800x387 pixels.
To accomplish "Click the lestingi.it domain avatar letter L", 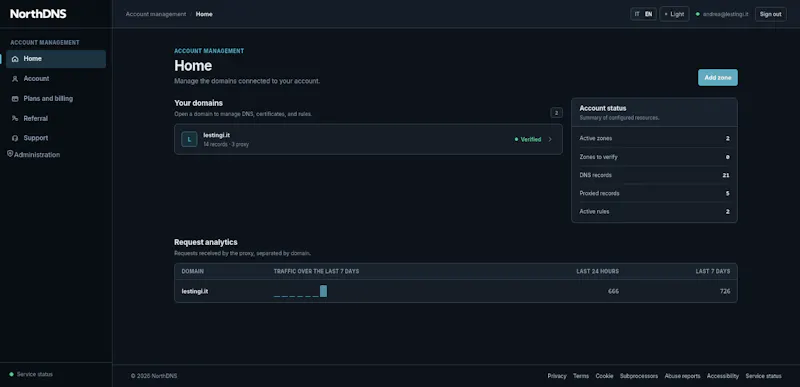I will (x=189, y=139).
